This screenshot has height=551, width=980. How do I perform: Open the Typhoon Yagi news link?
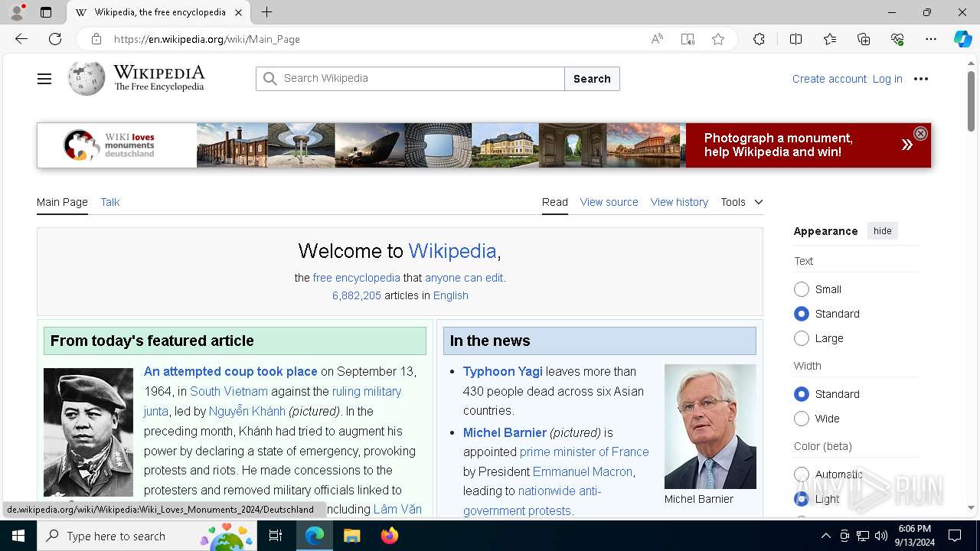click(x=502, y=371)
